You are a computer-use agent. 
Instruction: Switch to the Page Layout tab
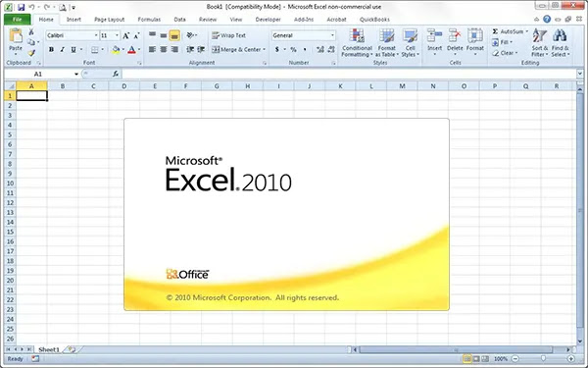[109, 20]
